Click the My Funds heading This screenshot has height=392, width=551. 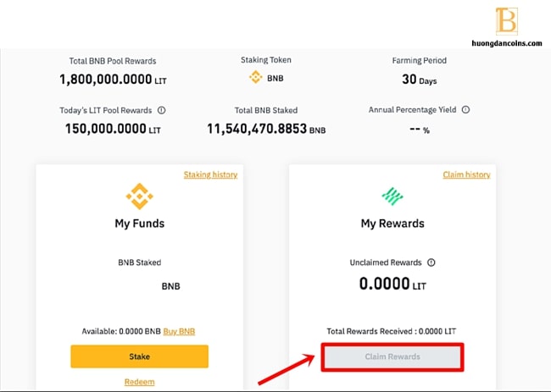point(140,224)
